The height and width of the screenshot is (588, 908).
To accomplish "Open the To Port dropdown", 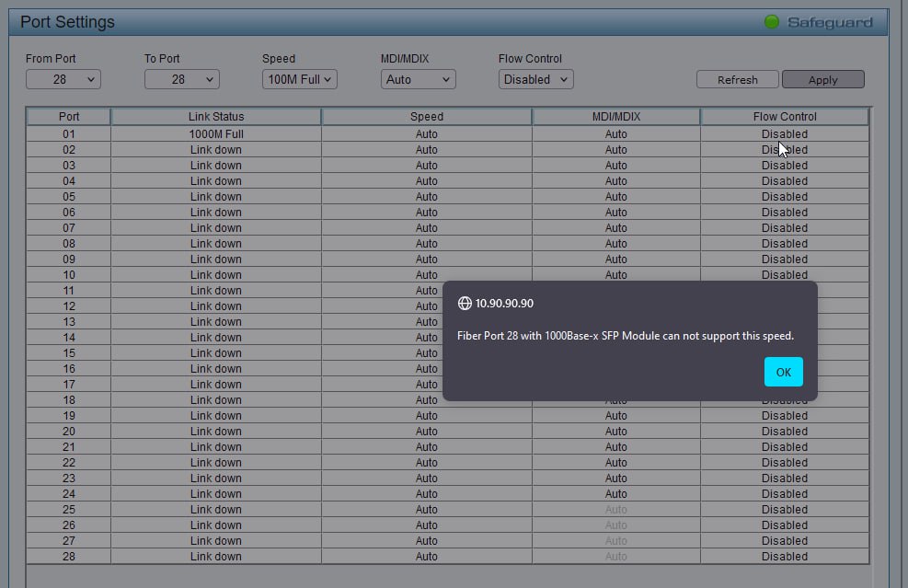I will point(182,79).
